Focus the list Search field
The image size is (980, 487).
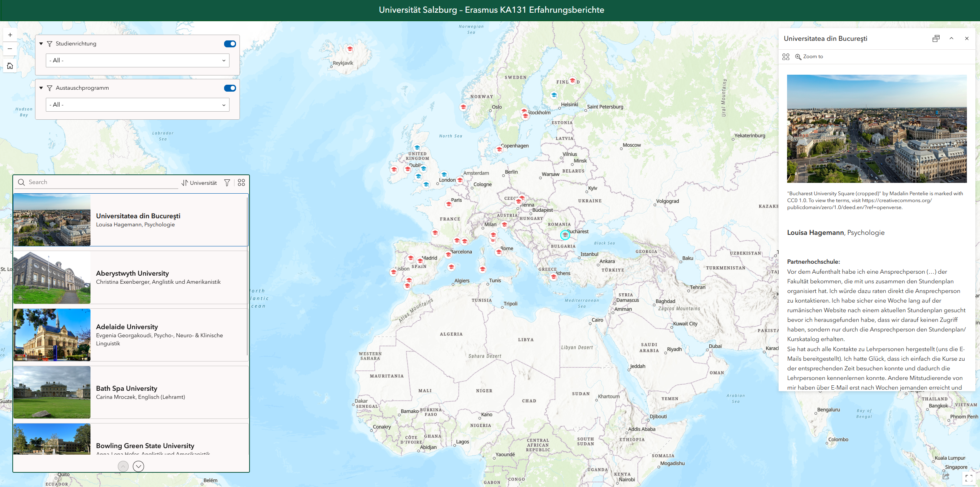tap(96, 182)
